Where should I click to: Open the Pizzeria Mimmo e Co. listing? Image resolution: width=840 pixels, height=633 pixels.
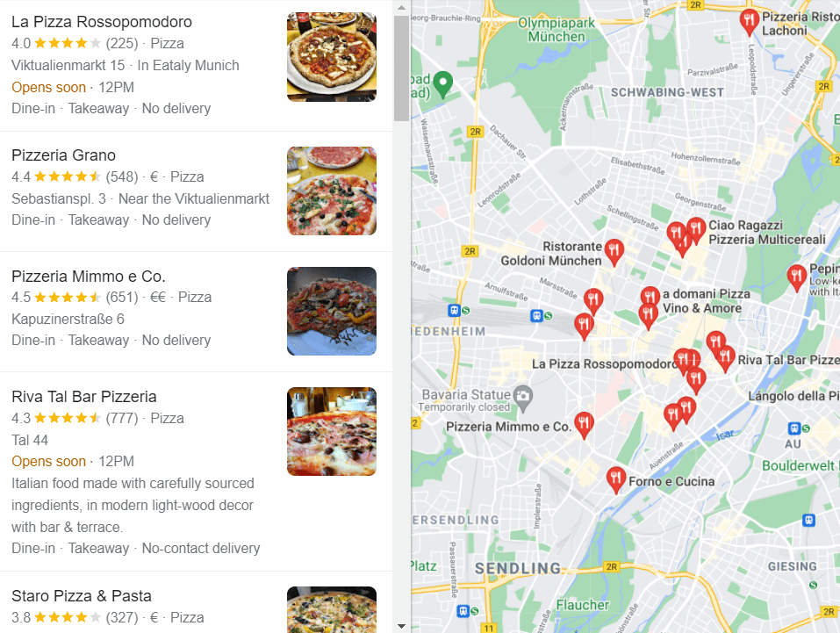[x=196, y=312]
